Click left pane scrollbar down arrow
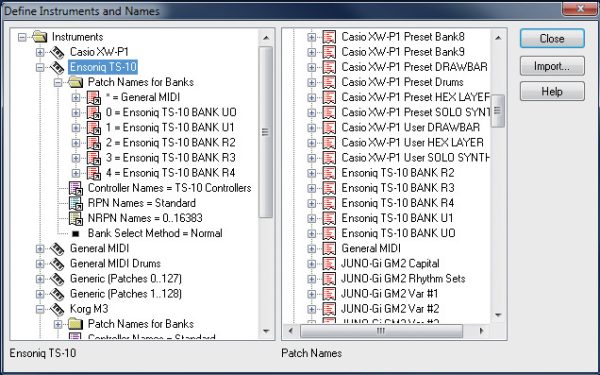 [266, 331]
